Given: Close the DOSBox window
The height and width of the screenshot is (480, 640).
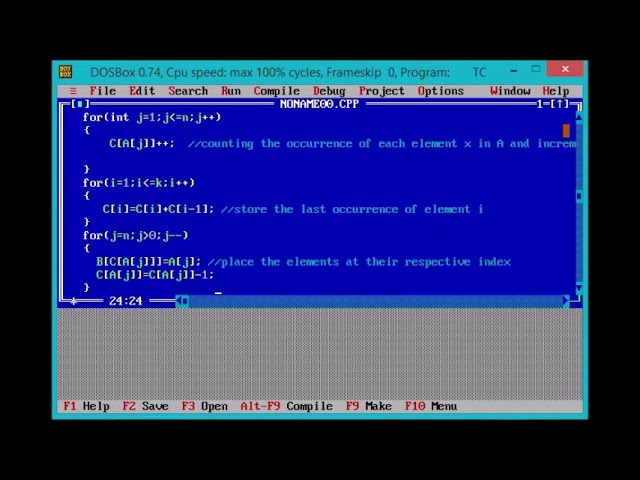Looking at the screenshot, I should (x=565, y=69).
